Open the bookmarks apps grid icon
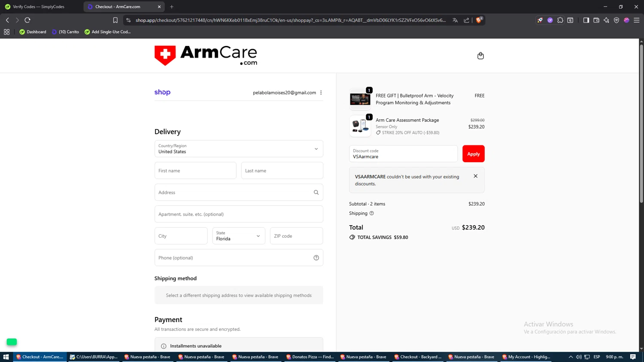Image resolution: width=644 pixels, height=362 pixels. [6, 32]
